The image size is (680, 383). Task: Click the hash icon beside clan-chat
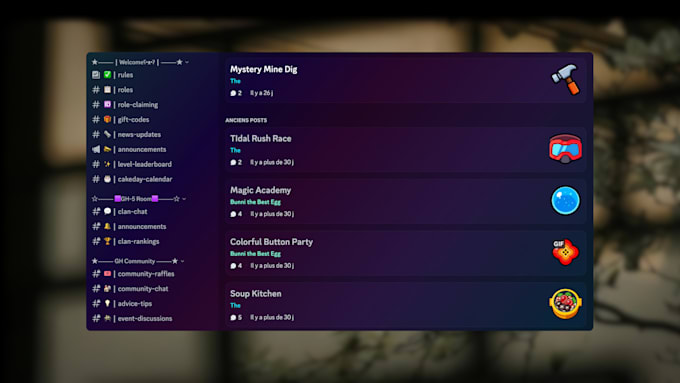pyautogui.click(x=96, y=211)
